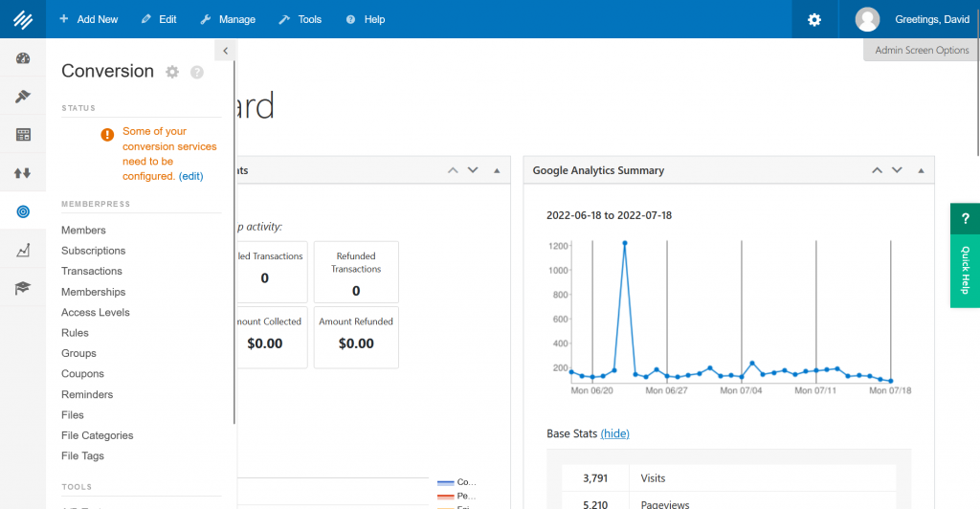Open the up-down arrows traffic icon
Viewport: 980px width, 509px height.
[x=23, y=173]
